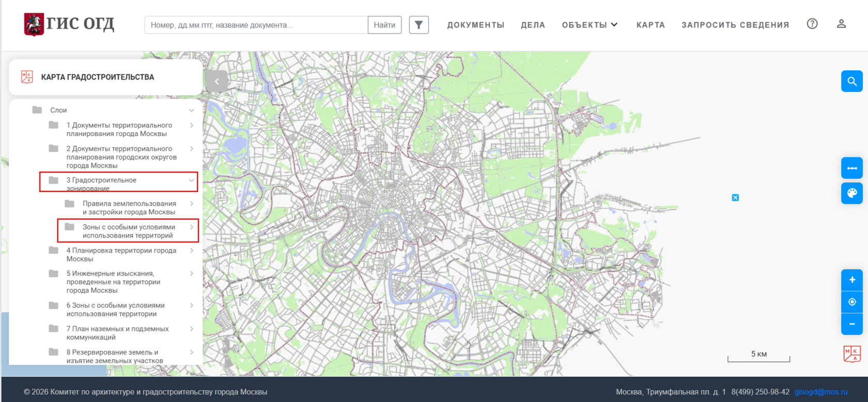Screen dimensions: 868x402
Task: Select 4 Планировка территории города Москвы
Action: coord(121,255)
